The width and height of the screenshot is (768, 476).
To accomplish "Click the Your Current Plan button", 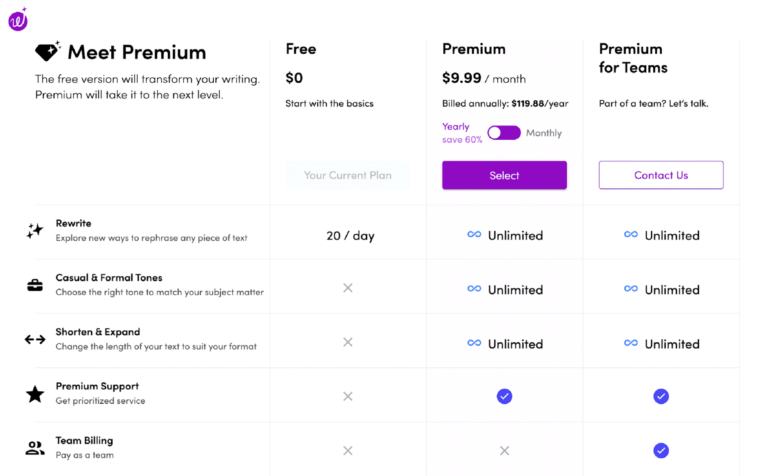I will click(348, 175).
